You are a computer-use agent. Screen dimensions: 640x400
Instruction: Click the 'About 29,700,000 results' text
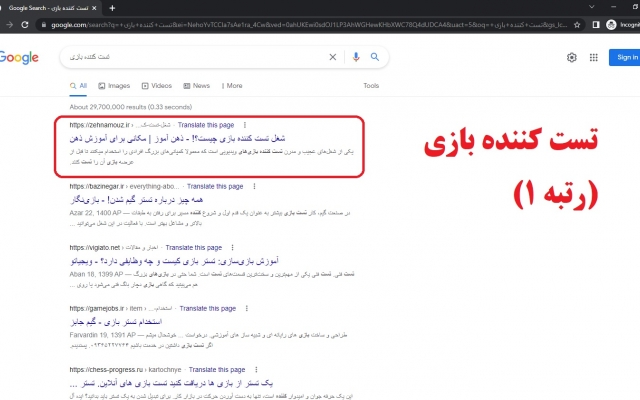click(x=131, y=107)
